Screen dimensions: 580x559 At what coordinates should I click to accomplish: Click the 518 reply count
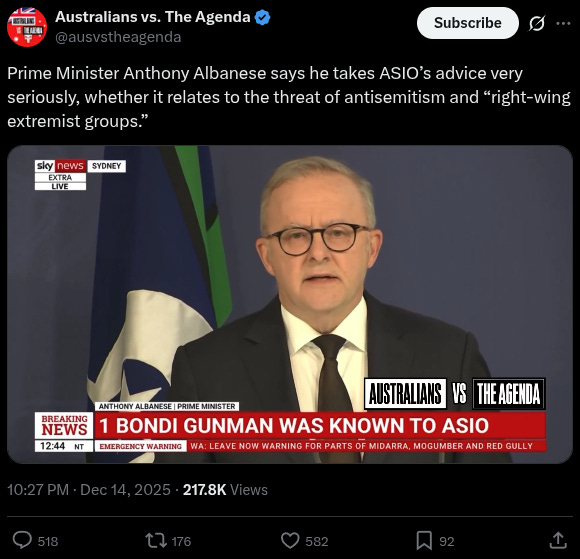pyautogui.click(x=48, y=542)
